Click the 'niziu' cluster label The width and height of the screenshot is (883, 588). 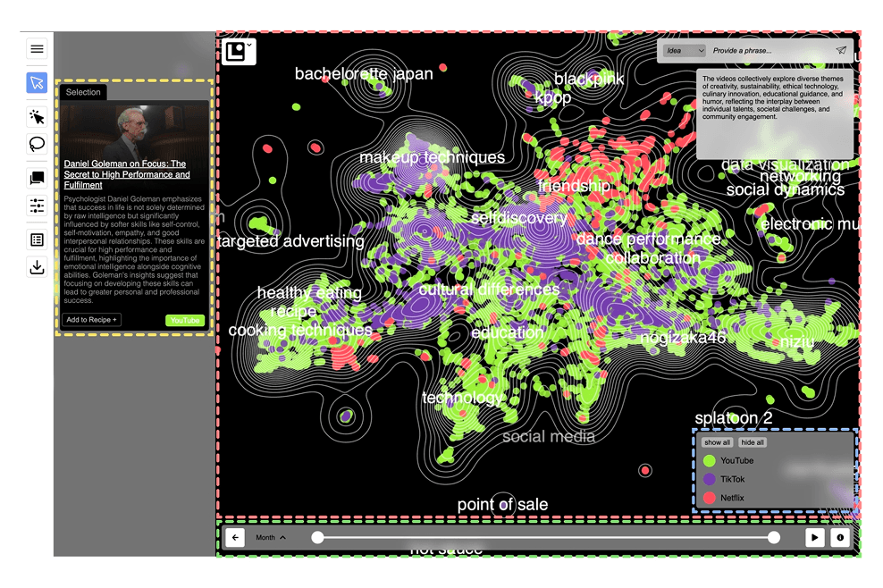797,342
